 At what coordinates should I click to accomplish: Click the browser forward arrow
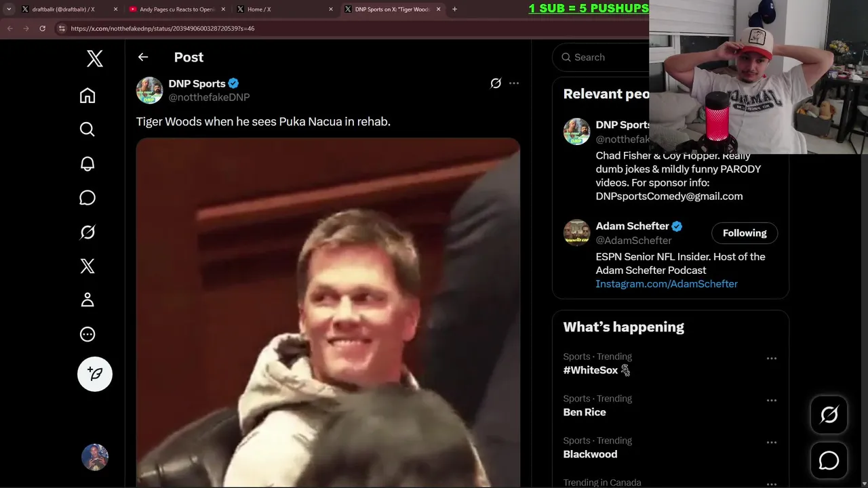pos(26,28)
